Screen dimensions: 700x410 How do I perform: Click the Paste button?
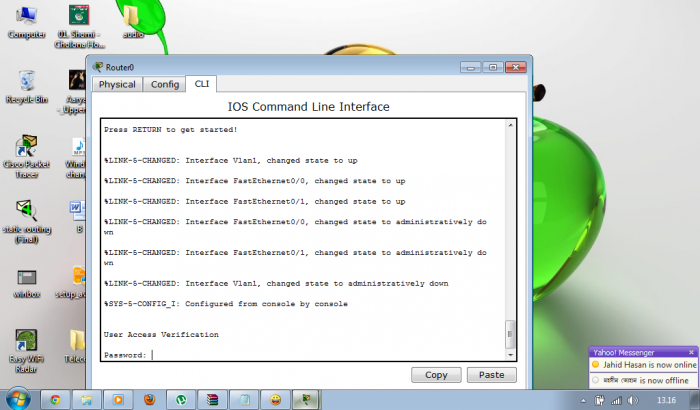tap(492, 375)
